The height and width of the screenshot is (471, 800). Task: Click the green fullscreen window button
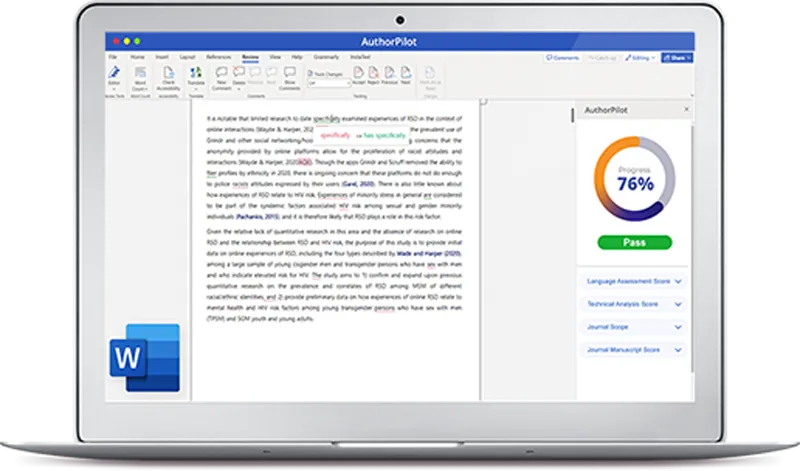point(137,41)
